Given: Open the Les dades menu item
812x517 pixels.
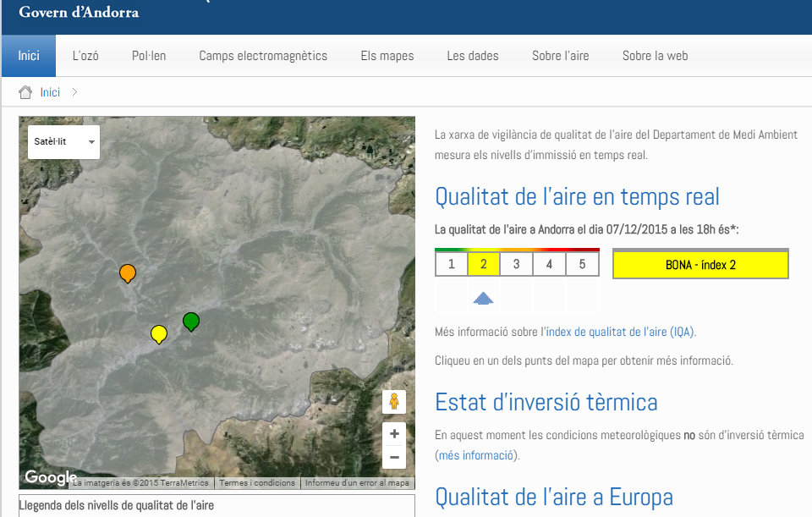Looking at the screenshot, I should [x=473, y=56].
